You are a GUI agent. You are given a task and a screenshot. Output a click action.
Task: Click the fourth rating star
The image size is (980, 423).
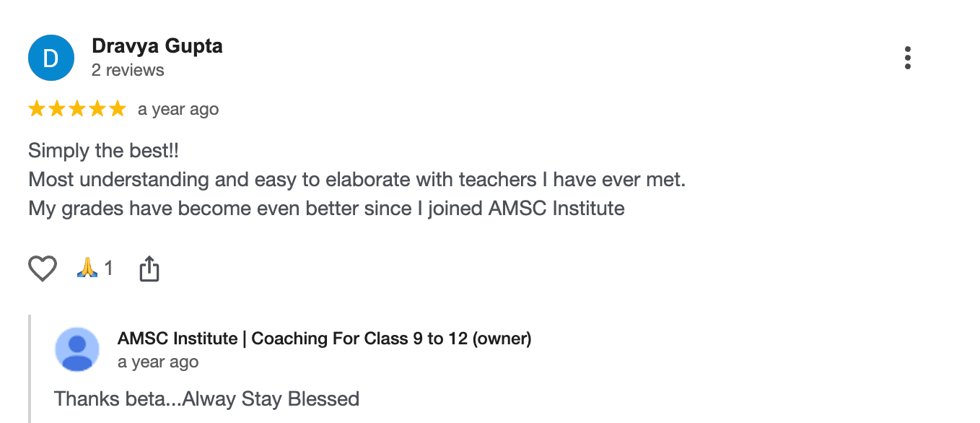pyautogui.click(x=97, y=109)
